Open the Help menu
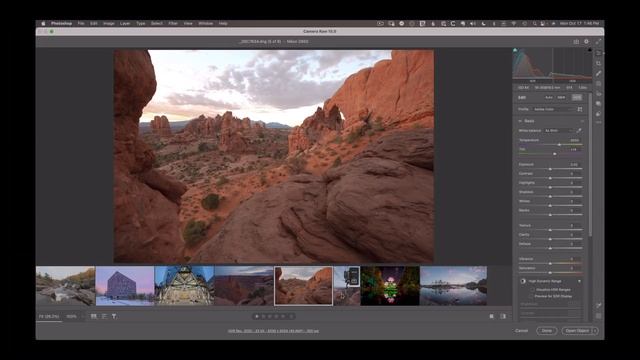 [223, 24]
